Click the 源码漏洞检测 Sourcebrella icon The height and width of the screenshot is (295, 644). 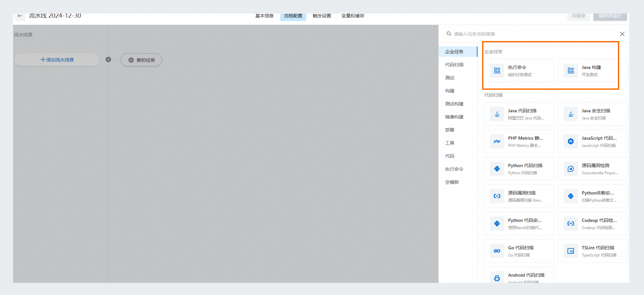571,169
